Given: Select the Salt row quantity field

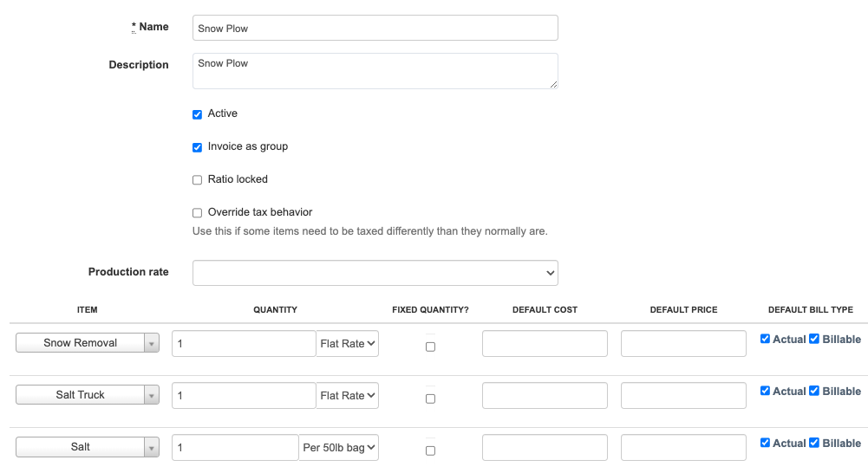Looking at the screenshot, I should [235, 448].
